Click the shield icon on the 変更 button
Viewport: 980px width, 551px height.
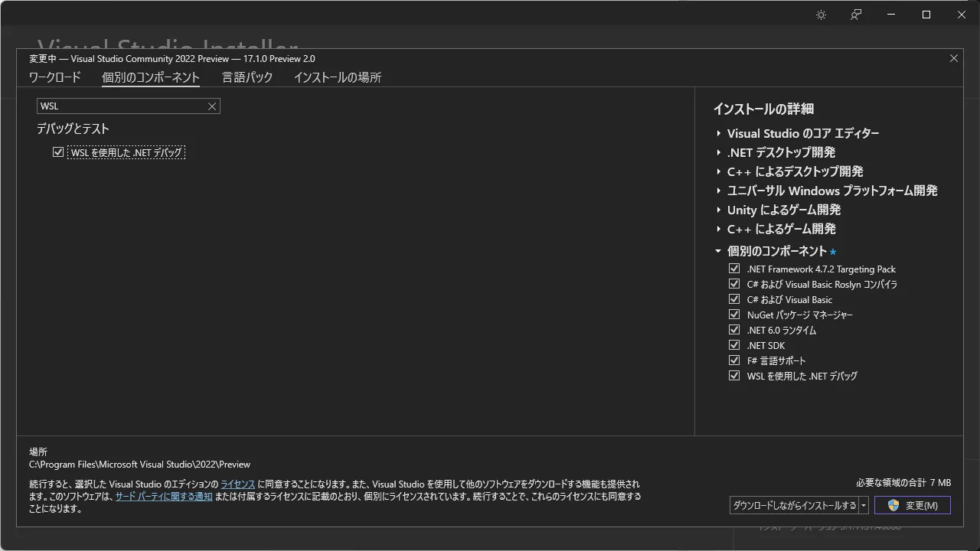click(x=893, y=505)
